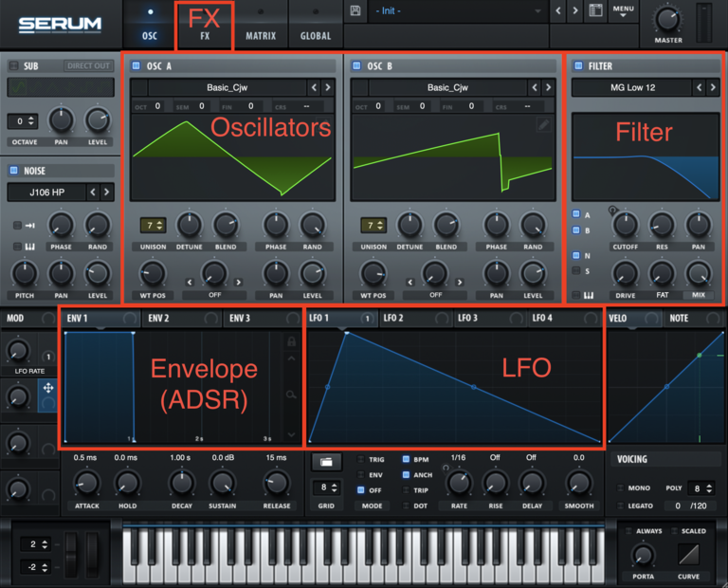728x588 pixels.
Task: Click the envelope ATTACK knob
Action: click(87, 483)
